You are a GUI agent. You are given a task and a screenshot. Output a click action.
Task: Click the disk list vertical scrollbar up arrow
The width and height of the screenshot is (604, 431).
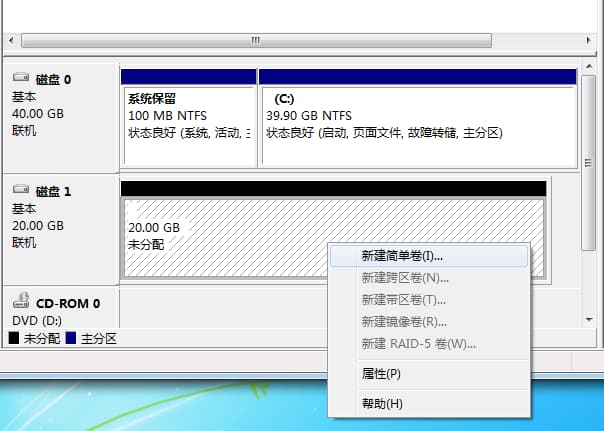588,72
